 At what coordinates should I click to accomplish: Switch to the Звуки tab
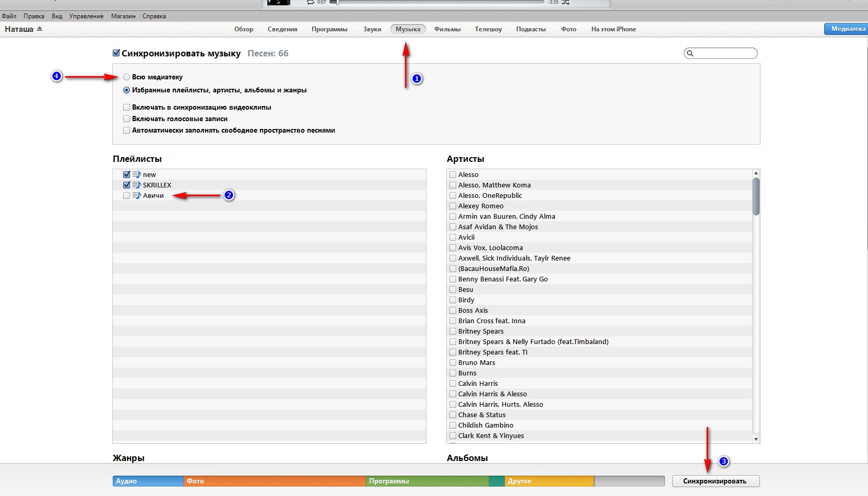pyautogui.click(x=372, y=29)
